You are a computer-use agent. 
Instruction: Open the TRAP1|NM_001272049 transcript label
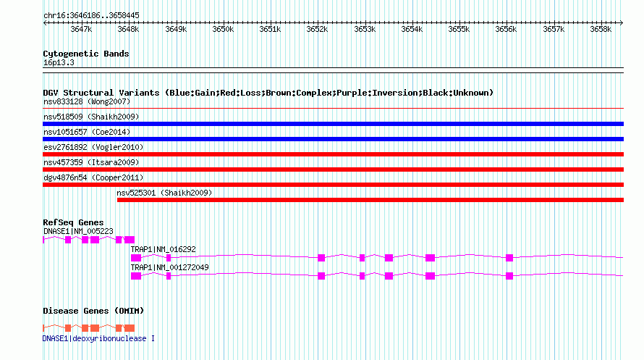click(x=169, y=267)
